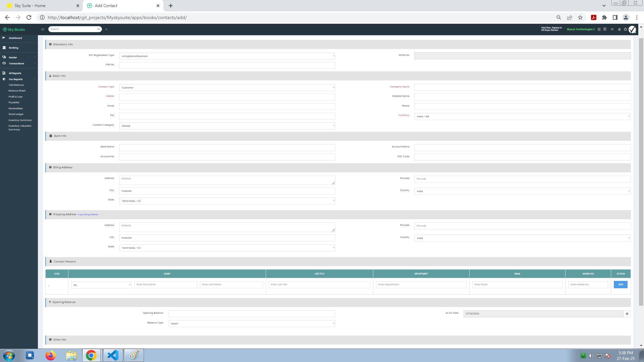Open Dashboard in the sidebar

coord(15,38)
